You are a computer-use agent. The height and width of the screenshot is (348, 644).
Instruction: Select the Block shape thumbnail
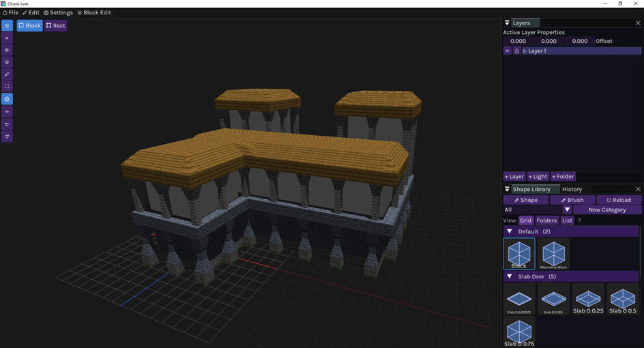pos(519,254)
